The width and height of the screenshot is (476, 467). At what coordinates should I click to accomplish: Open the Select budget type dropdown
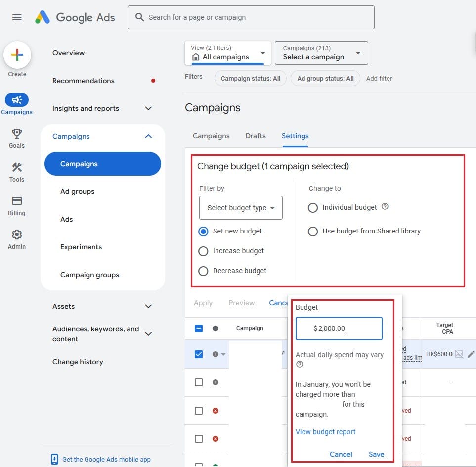point(241,208)
